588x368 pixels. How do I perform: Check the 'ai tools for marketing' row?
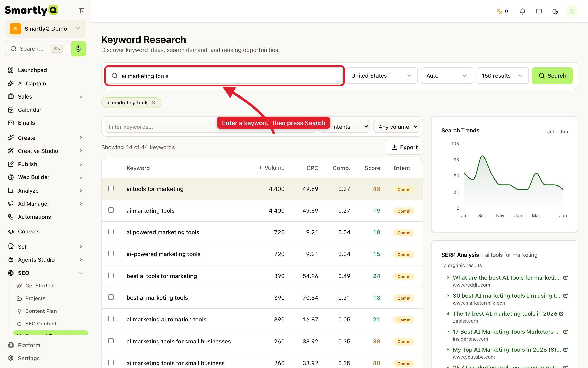pos(111,188)
